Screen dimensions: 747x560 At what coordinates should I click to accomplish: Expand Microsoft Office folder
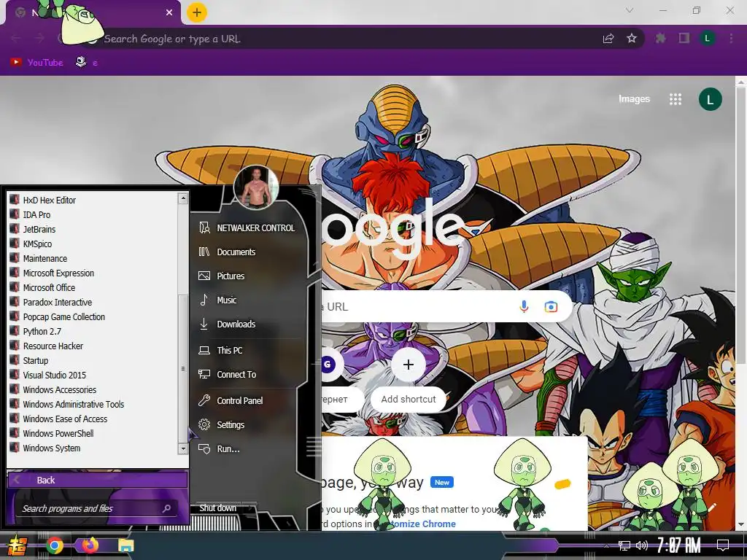pos(49,287)
